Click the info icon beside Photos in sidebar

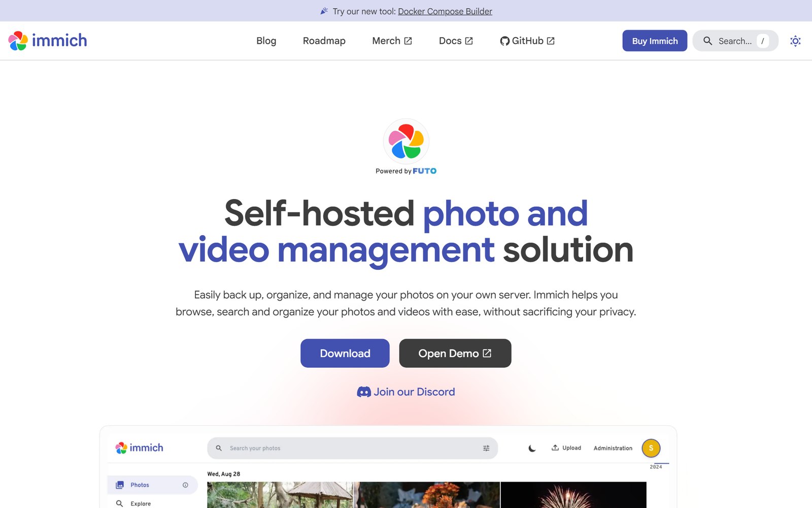point(185,485)
